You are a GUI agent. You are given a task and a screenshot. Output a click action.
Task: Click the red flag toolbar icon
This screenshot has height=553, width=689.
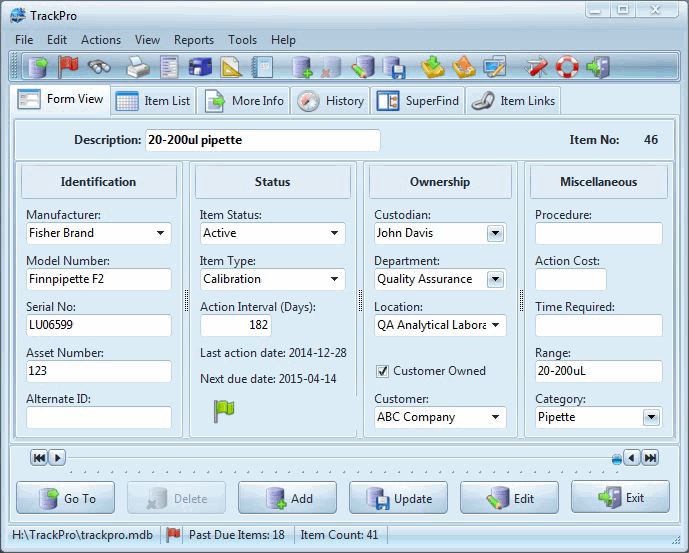click(x=68, y=67)
